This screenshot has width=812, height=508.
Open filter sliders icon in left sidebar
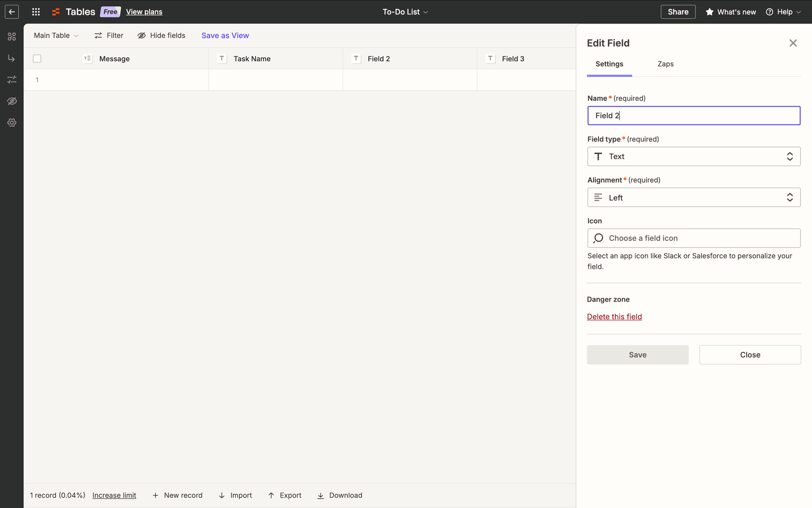tap(12, 80)
